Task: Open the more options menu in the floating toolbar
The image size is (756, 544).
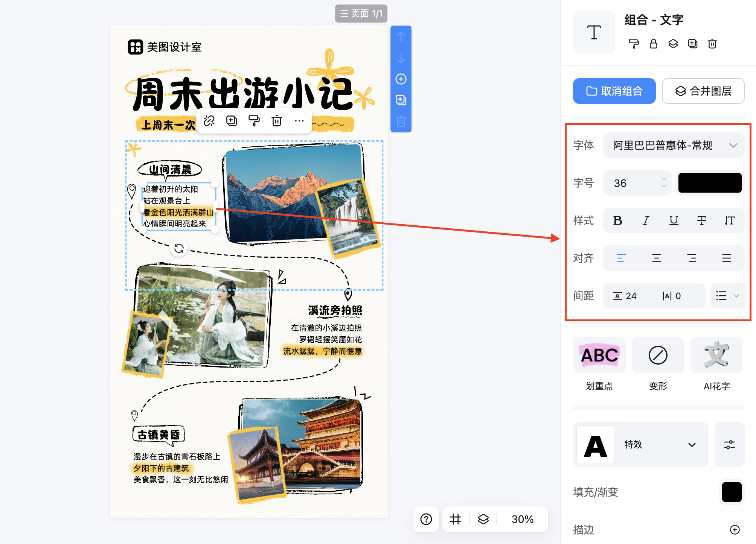Action: tap(299, 121)
